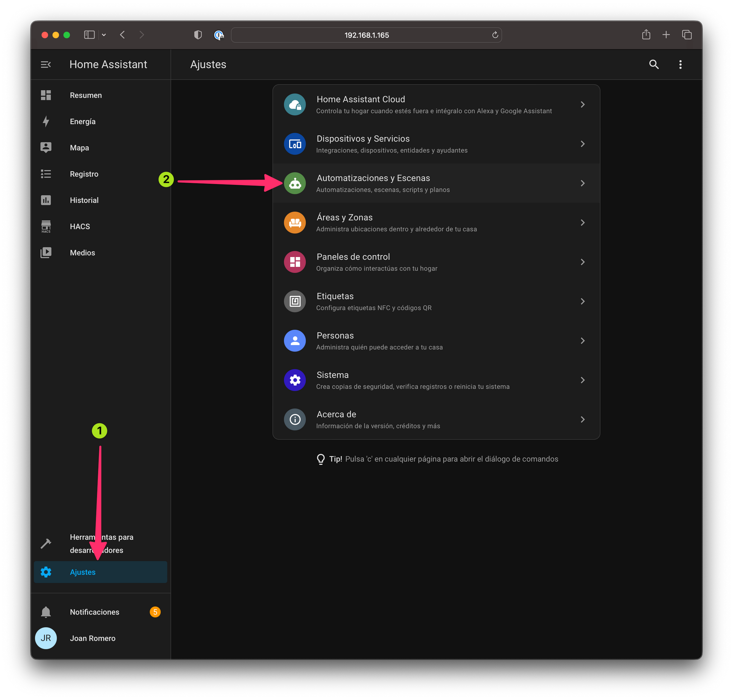Click the Áreas y Zonas sofa icon
This screenshot has height=700, width=733.
(x=295, y=222)
